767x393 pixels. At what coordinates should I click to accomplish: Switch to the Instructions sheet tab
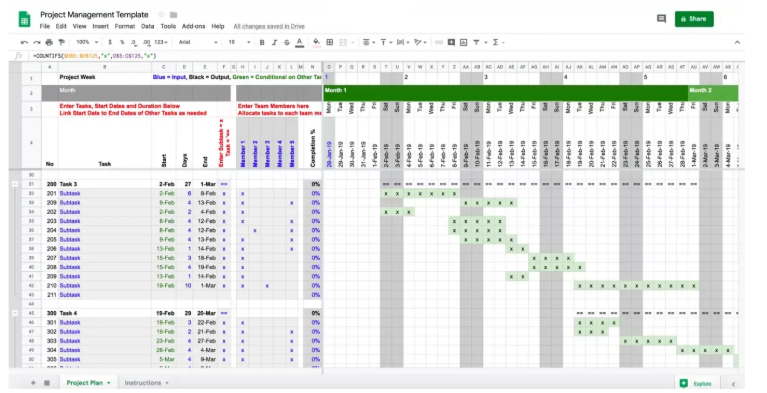click(x=146, y=383)
